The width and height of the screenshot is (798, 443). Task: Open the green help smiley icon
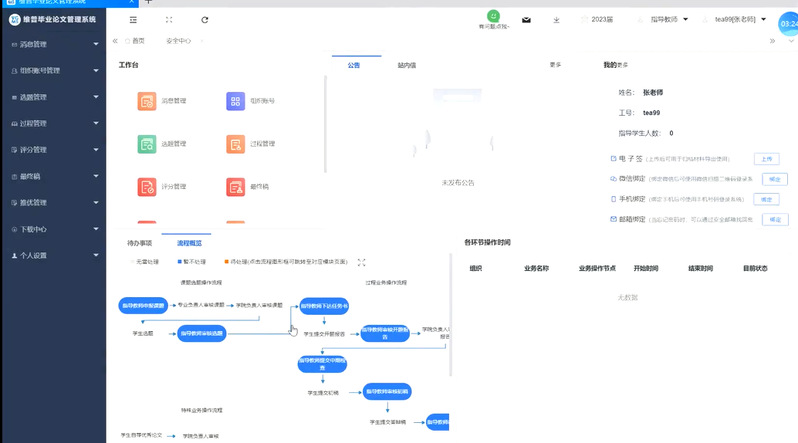(493, 16)
